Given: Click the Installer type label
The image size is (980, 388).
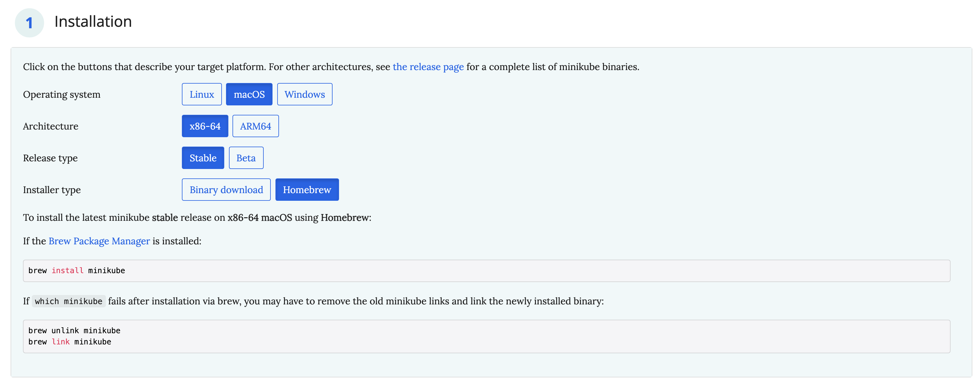Looking at the screenshot, I should pos(52,189).
